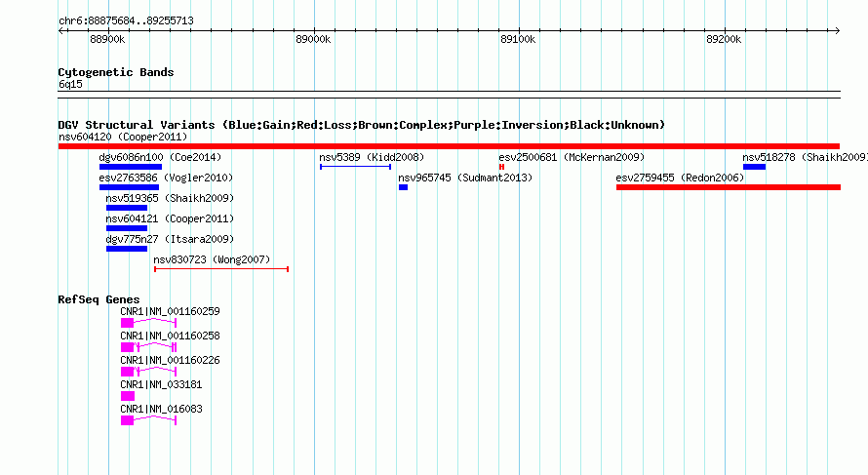Open the CNR1|NM_033181 gene label

161,384
